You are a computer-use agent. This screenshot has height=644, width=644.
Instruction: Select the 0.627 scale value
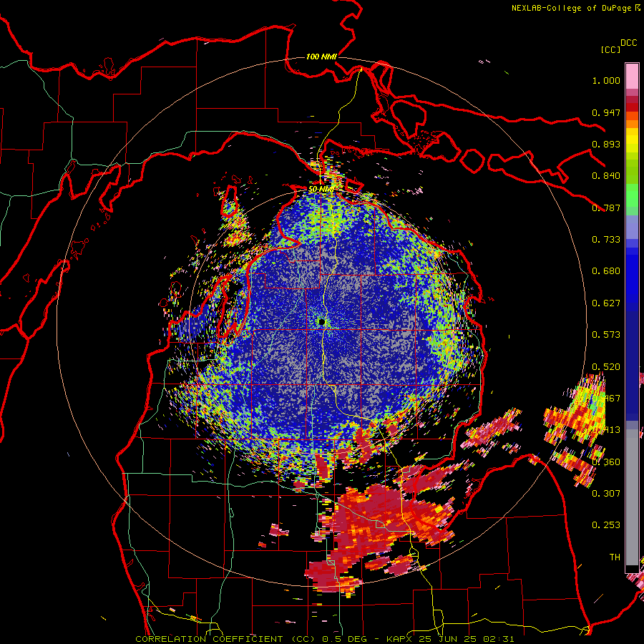[x=606, y=303]
